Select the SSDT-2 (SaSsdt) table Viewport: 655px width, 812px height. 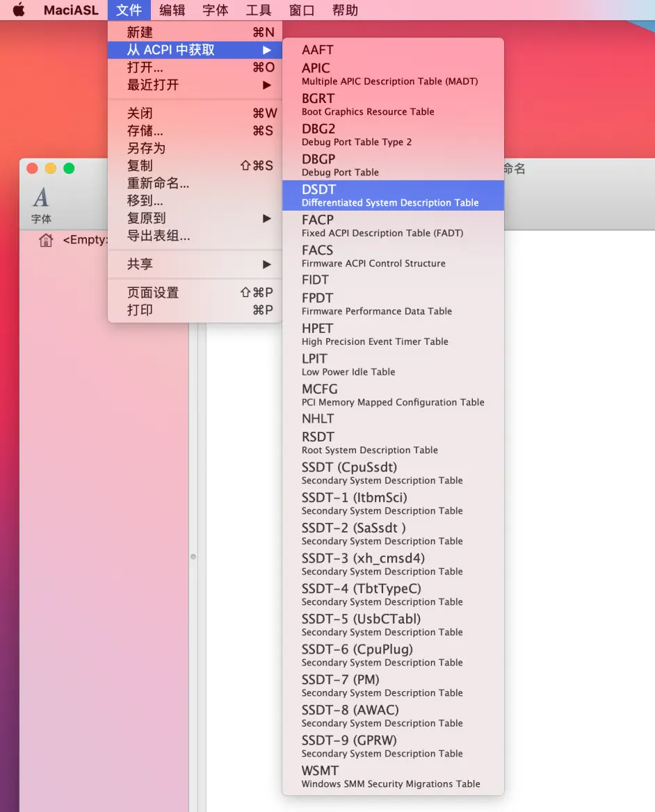pos(393,534)
